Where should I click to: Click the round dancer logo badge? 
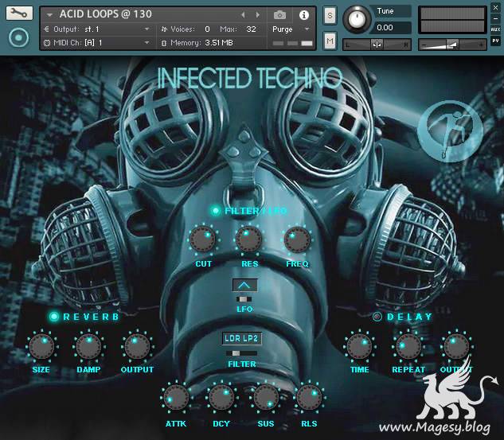click(x=450, y=131)
